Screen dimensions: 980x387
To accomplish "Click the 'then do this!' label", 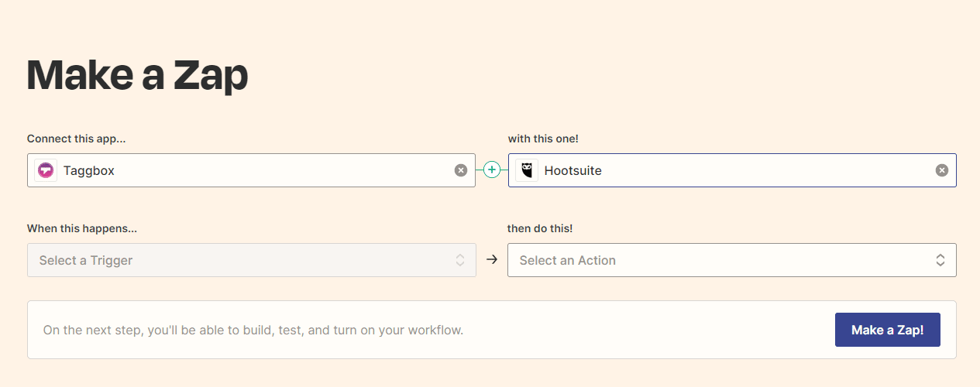I will pyautogui.click(x=540, y=228).
